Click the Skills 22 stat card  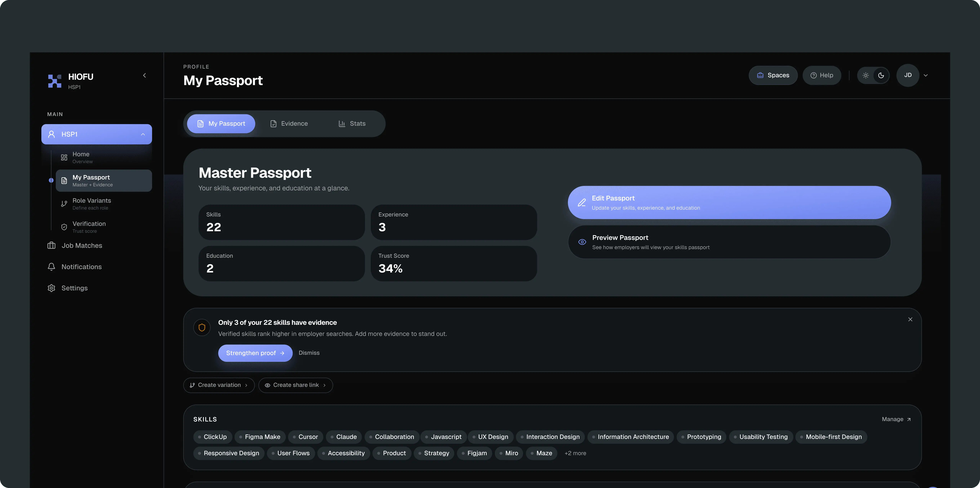point(282,222)
